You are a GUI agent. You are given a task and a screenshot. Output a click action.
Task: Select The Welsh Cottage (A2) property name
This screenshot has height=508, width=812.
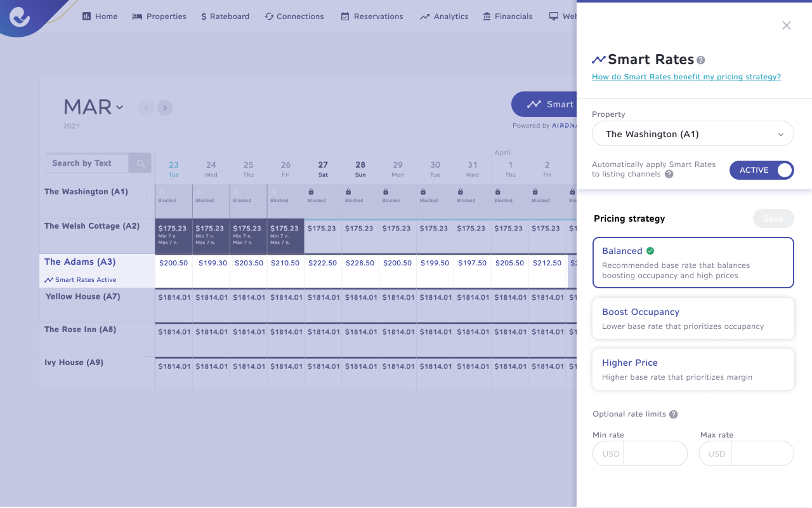click(x=92, y=226)
